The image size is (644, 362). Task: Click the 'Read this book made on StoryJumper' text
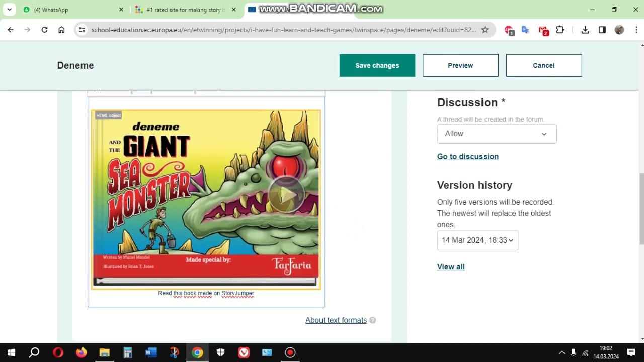tap(206, 293)
